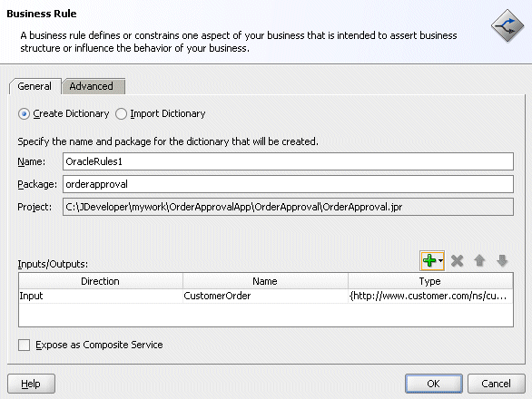The width and height of the screenshot is (532, 399).
Task: Click the OK button
Action: click(x=434, y=384)
